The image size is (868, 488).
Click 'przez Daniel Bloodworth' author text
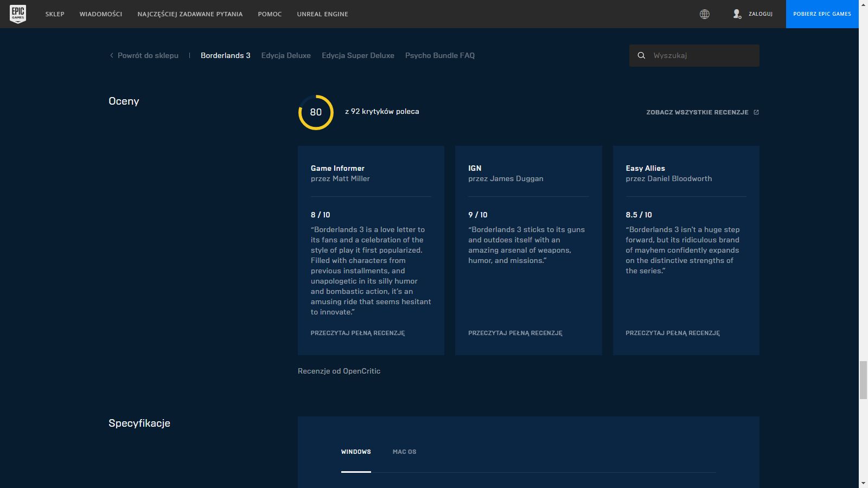pos(669,178)
